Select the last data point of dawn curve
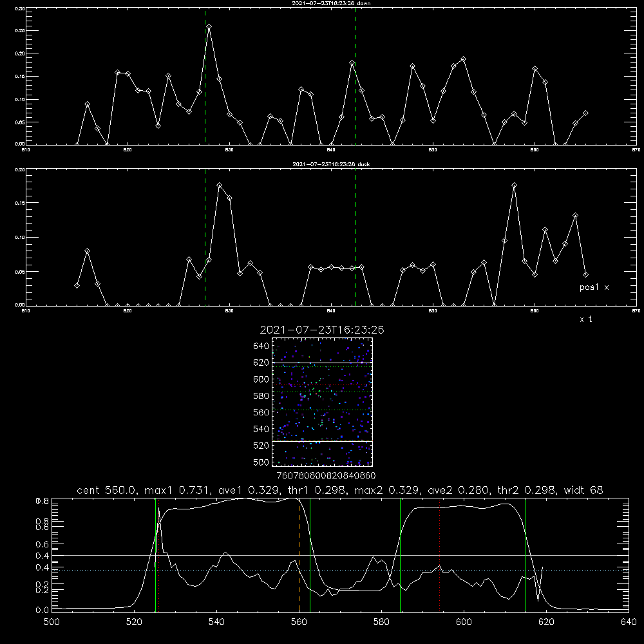644x644 pixels. (x=585, y=113)
